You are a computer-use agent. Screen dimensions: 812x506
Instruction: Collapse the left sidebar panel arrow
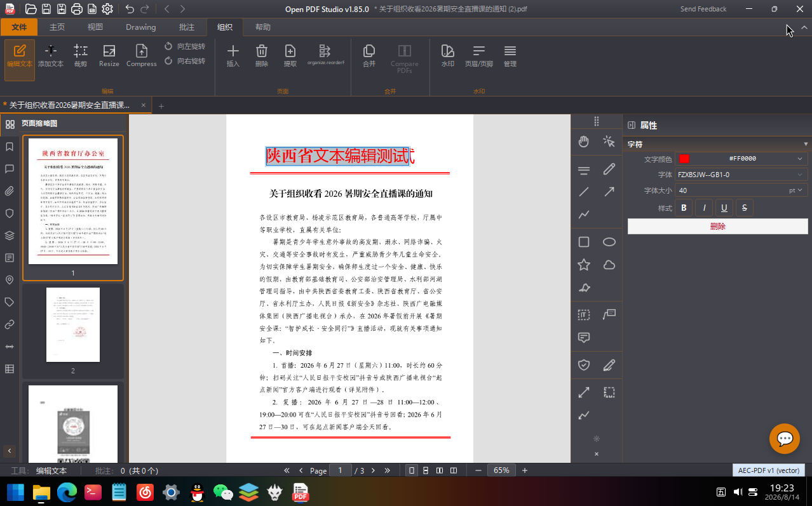10,451
